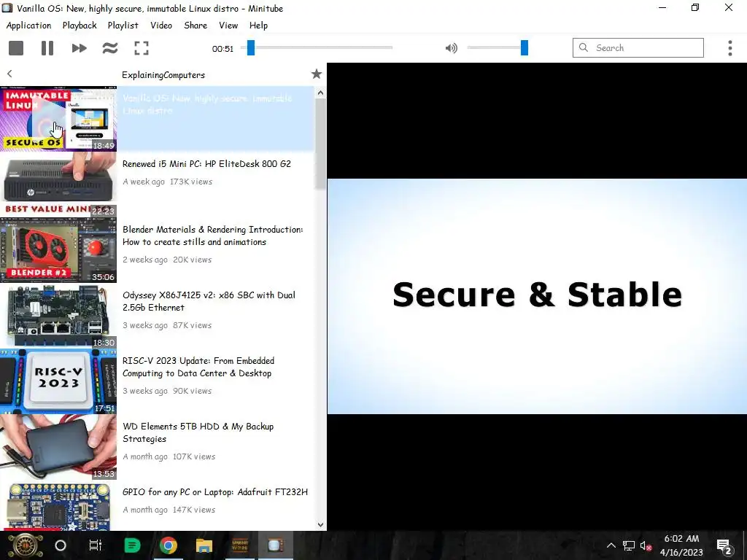The image size is (747, 560).
Task: Open network status tray icon
Action: pyautogui.click(x=629, y=545)
